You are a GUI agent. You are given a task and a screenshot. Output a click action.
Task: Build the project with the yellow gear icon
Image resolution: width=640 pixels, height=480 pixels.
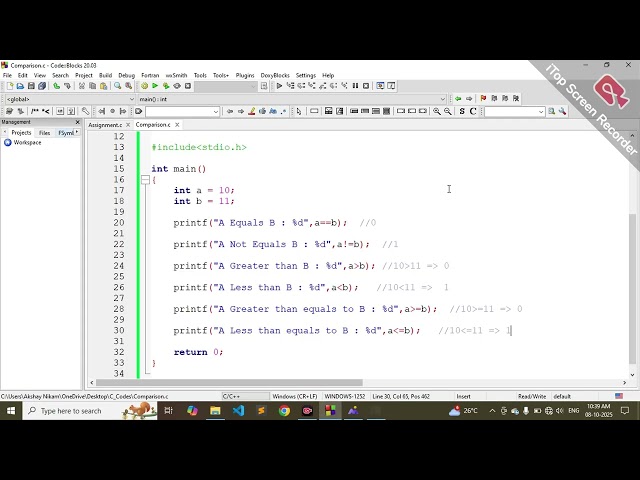[x=144, y=86]
